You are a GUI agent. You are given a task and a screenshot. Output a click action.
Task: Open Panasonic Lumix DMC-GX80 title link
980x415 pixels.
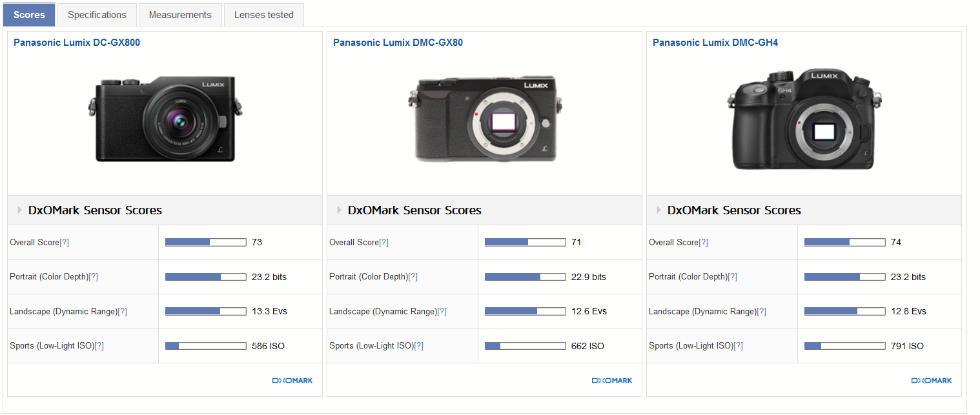398,43
